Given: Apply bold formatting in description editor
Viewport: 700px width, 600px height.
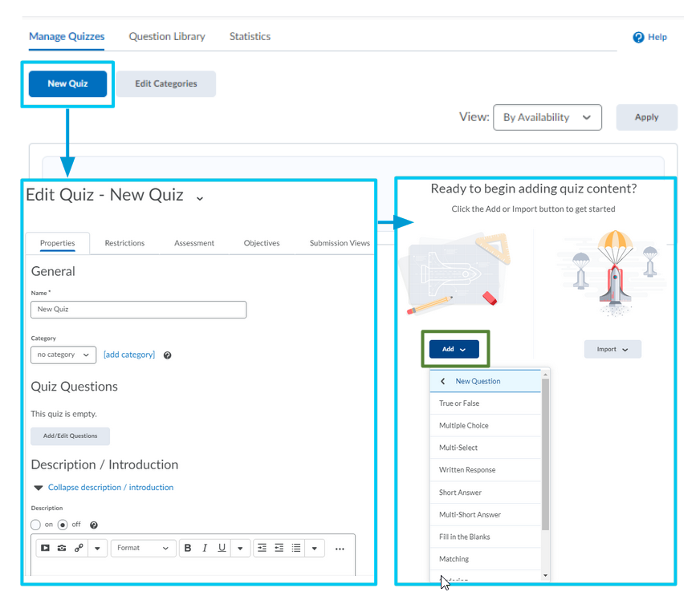Looking at the screenshot, I should 188,548.
